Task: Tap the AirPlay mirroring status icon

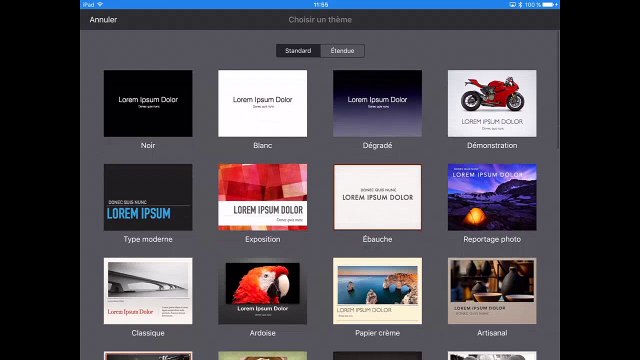Action: [x=513, y=4]
